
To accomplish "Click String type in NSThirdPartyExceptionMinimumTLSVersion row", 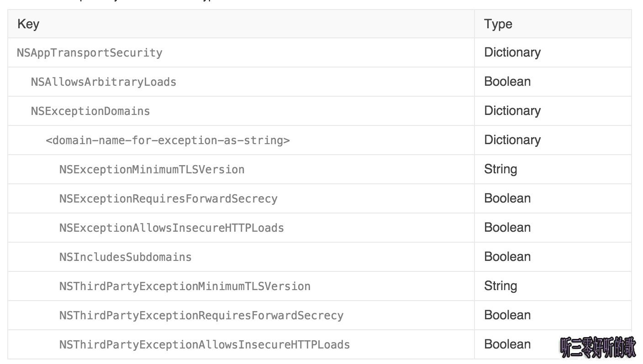I will click(x=501, y=286).
